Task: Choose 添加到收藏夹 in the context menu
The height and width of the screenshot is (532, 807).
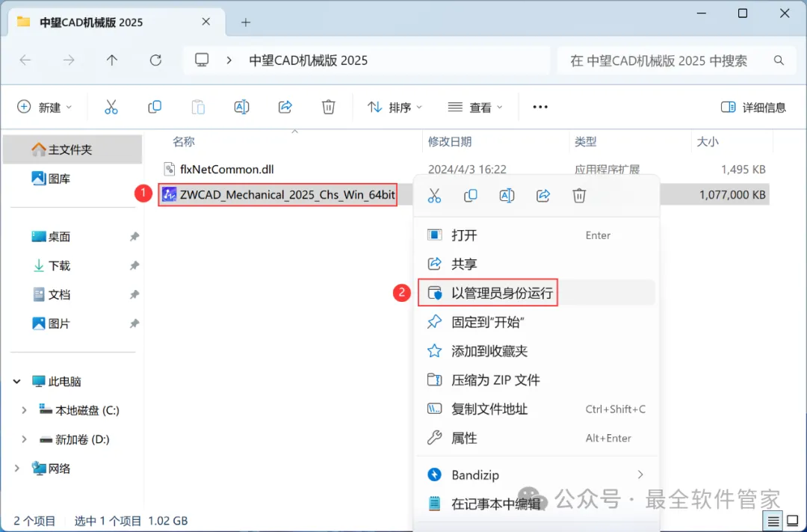Action: point(537,351)
